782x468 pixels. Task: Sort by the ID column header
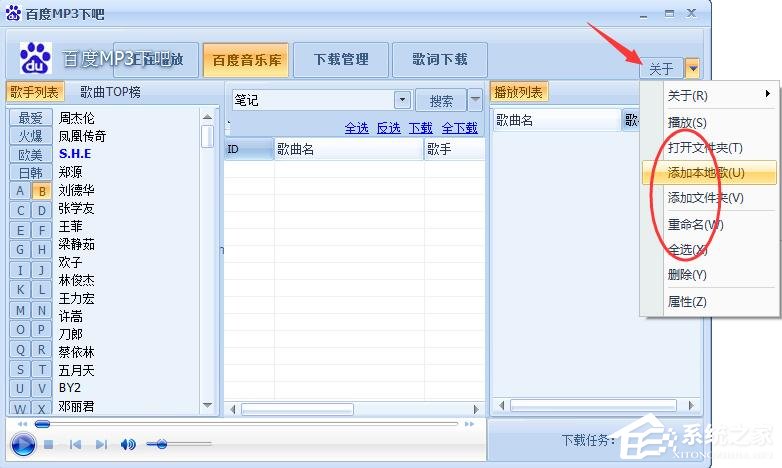[249, 149]
